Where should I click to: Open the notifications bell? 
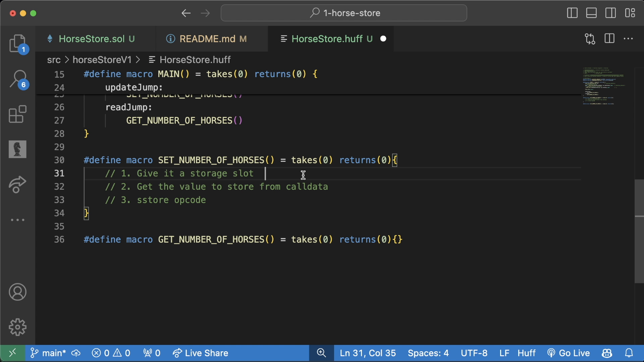click(629, 353)
